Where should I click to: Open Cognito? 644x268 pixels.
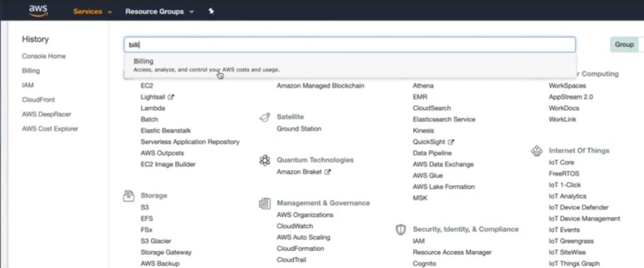point(425,264)
